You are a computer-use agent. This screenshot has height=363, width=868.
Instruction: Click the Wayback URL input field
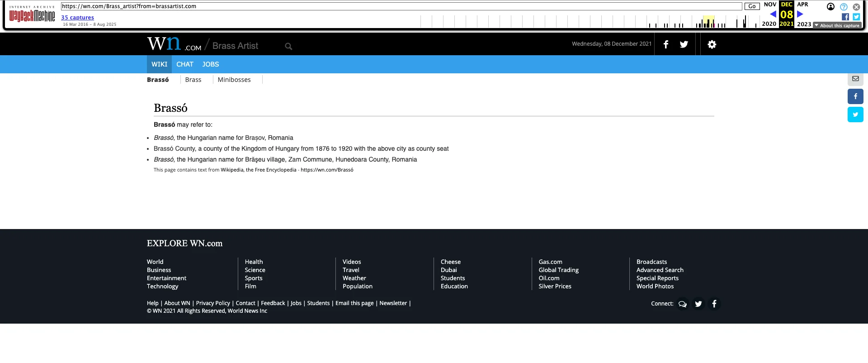401,6
